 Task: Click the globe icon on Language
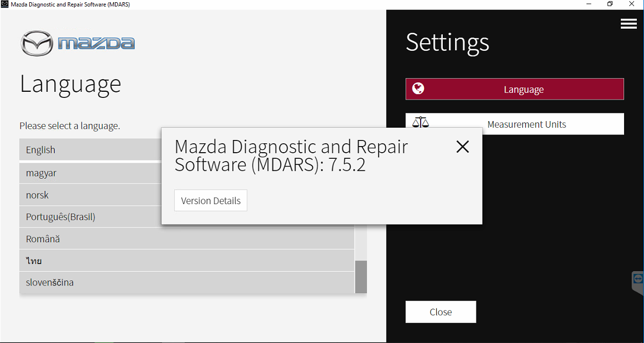pyautogui.click(x=418, y=89)
